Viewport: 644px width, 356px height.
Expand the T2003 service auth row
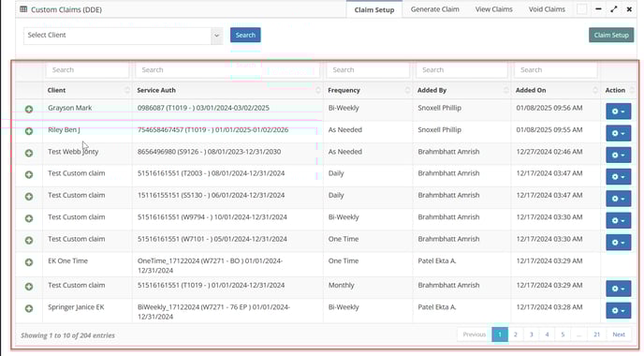tap(29, 174)
